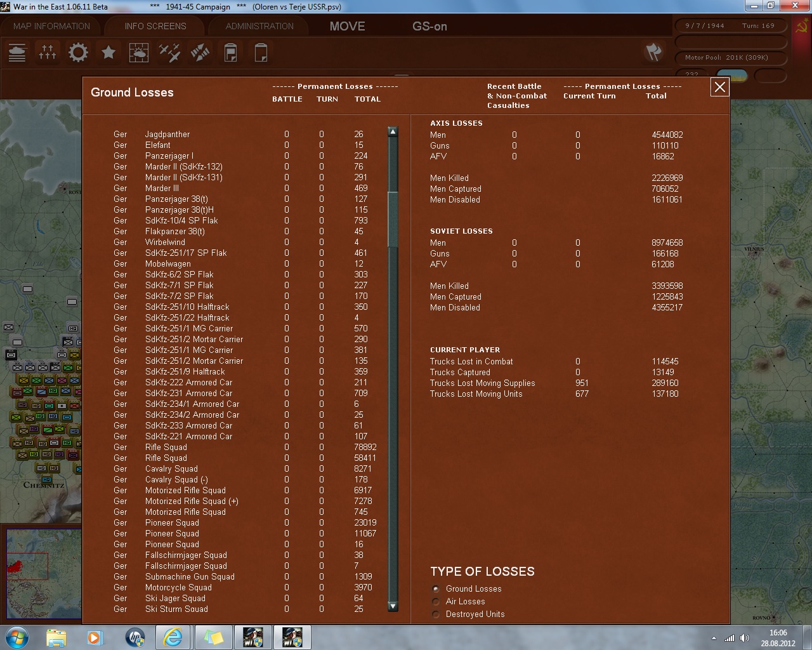Viewport: 812px width, 650px height.
Task: Show hidden tray icons arrow
Action: click(714, 638)
